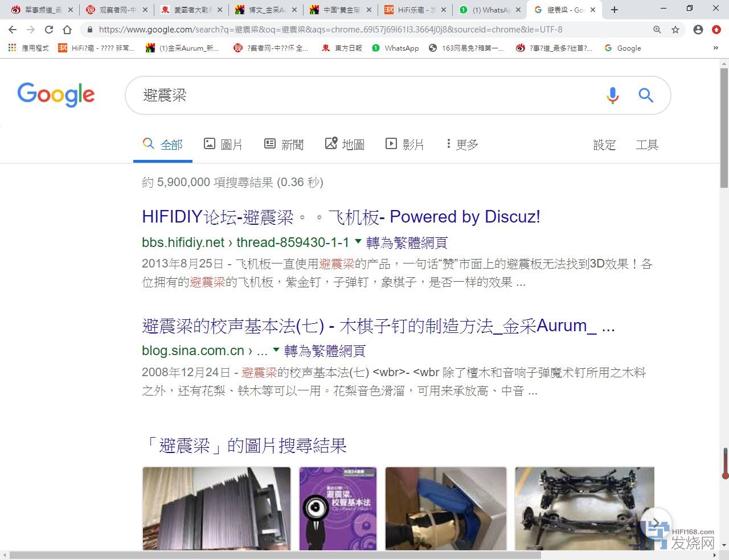
Task: Show hidden bookmarks via overflow chevron
Action: pyautogui.click(x=715, y=48)
